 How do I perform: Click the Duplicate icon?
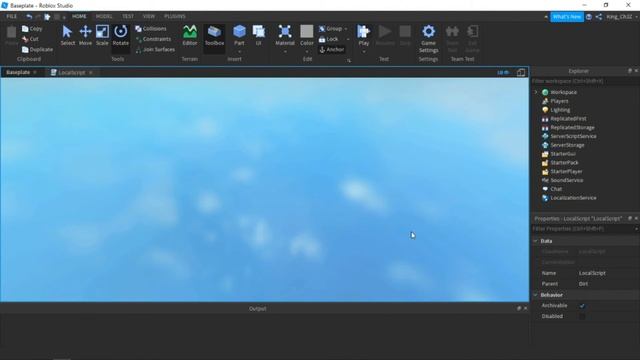click(25, 49)
